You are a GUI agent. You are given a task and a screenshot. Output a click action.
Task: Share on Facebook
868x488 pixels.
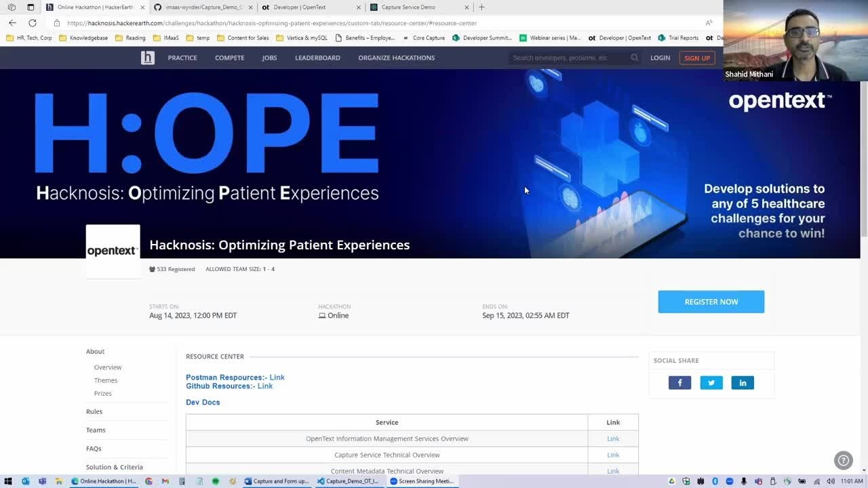click(679, 383)
